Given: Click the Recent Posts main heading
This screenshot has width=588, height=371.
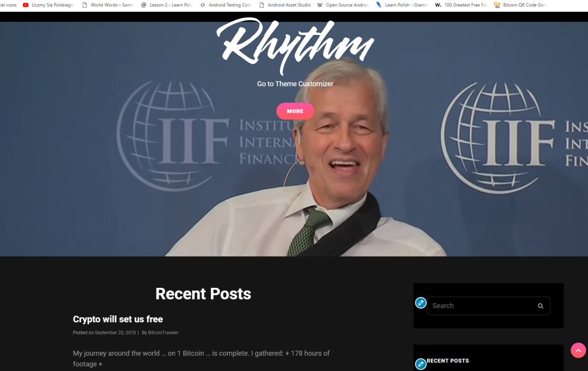Looking at the screenshot, I should [204, 294].
